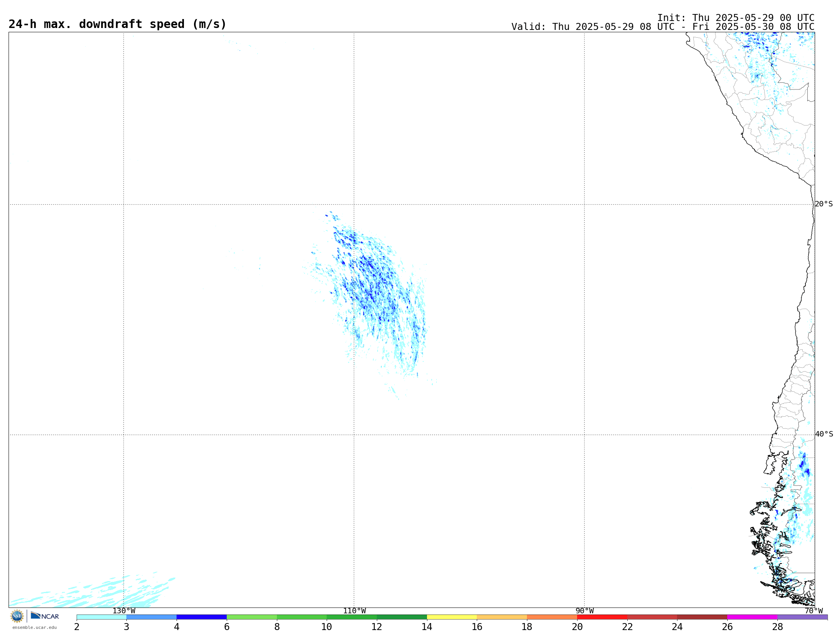Click the light orange 16-18 colorbar swatch
840x632 pixels.
click(x=502, y=617)
